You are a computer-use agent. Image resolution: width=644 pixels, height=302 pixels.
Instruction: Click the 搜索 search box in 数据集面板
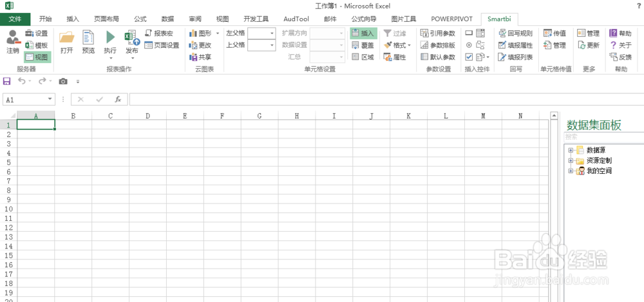pos(604,138)
